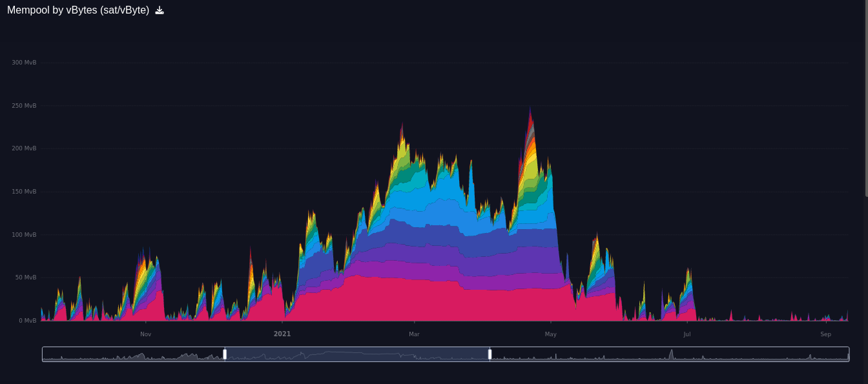The height and width of the screenshot is (384, 868).
Task: Click the 'Nov' date label
Action: coord(146,334)
